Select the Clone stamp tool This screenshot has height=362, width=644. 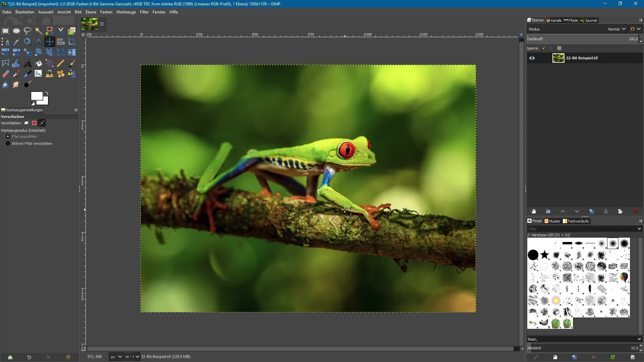click(x=50, y=74)
